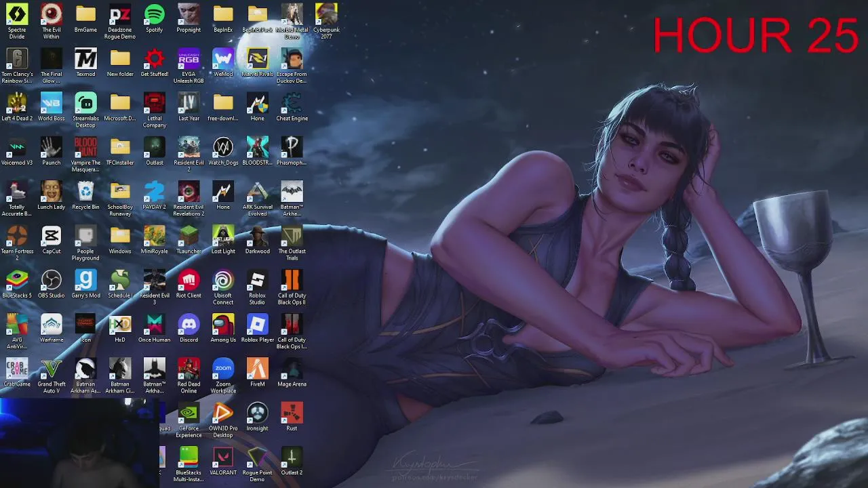The image size is (868, 488).
Task: Launch BlueStacks 5
Action: click(x=17, y=280)
